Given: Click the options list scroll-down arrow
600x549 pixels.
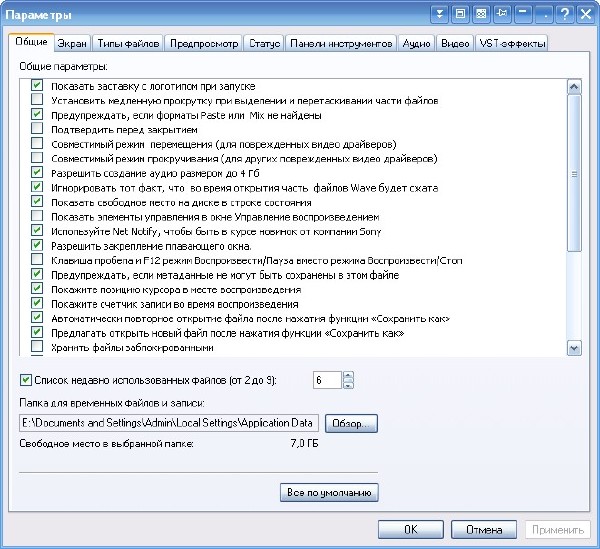Looking at the screenshot, I should click(x=574, y=347).
